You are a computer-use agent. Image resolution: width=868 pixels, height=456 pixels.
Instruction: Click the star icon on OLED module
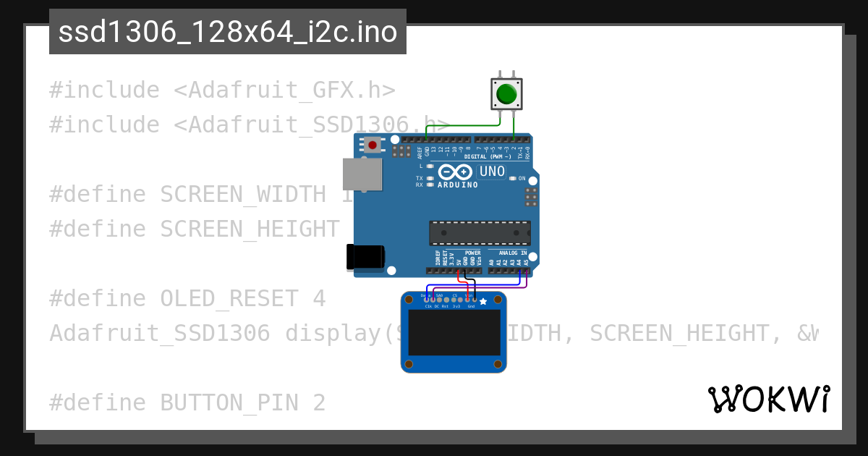tap(483, 301)
